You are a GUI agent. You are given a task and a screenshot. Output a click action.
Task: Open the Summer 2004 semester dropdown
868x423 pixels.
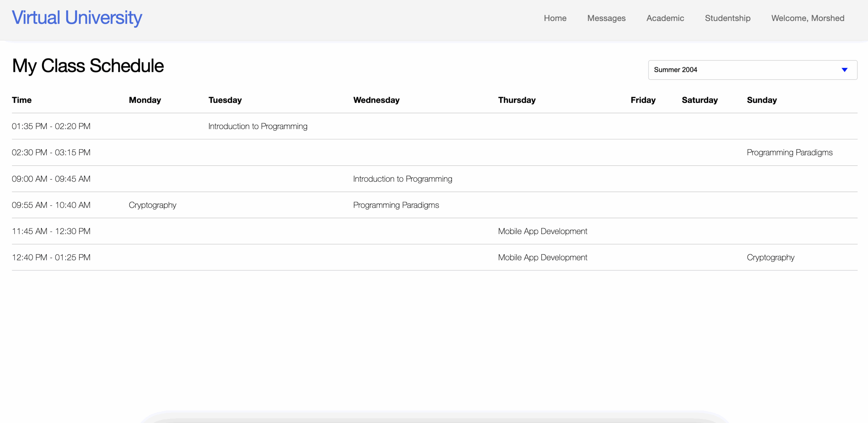(x=746, y=70)
